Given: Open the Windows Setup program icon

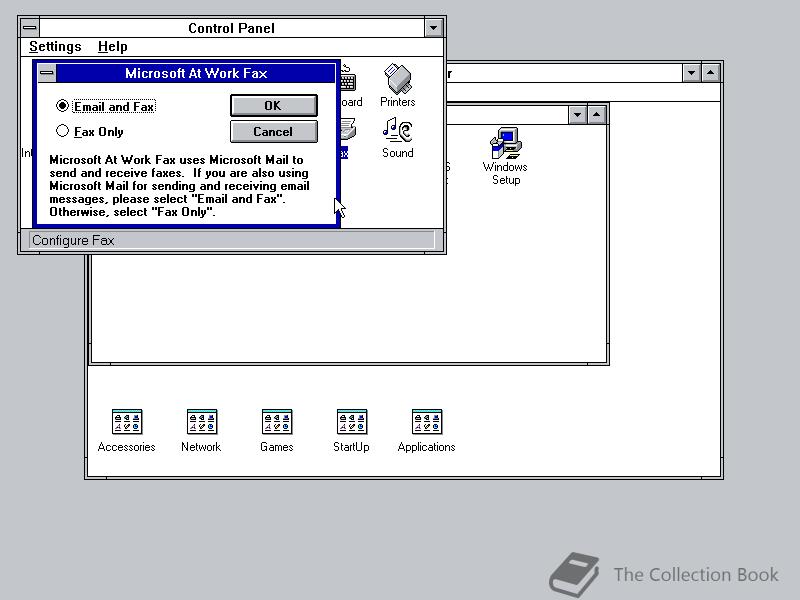Looking at the screenshot, I should 505,156.
